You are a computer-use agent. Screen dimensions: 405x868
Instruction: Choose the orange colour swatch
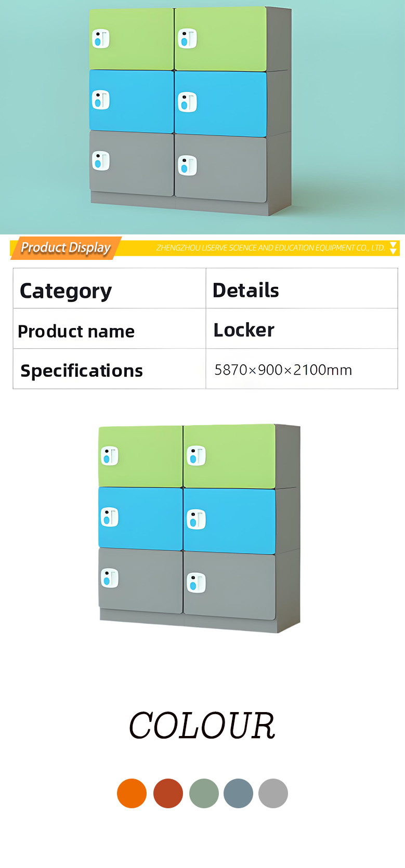[132, 793]
